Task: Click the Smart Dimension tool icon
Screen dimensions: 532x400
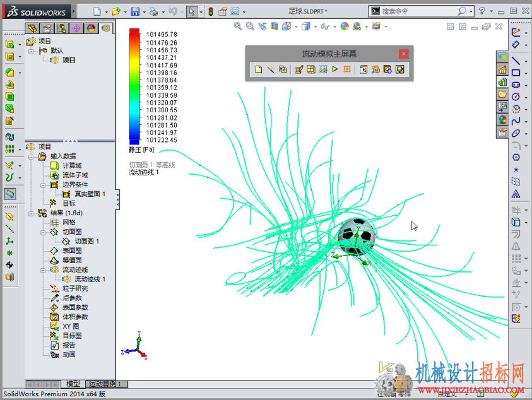Action: tap(516, 45)
